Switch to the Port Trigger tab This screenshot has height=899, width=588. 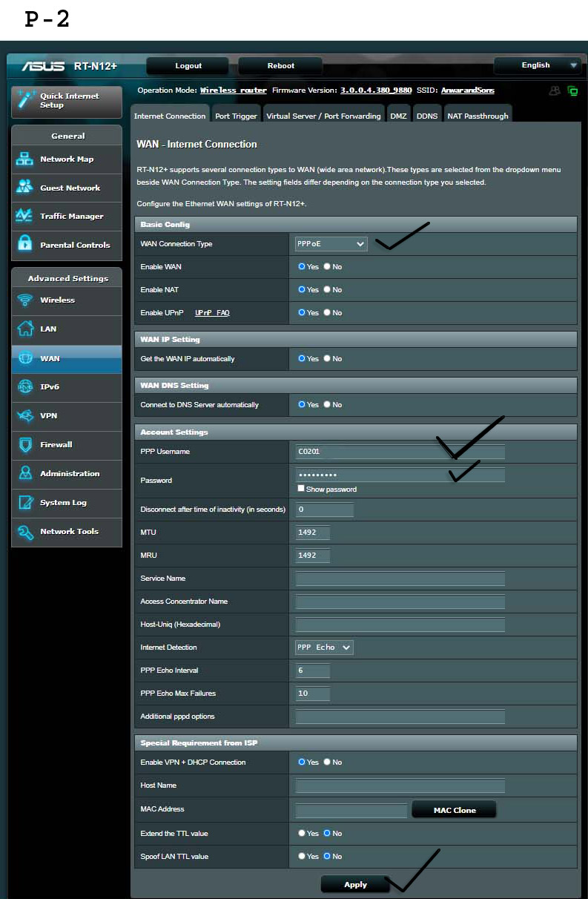236,116
